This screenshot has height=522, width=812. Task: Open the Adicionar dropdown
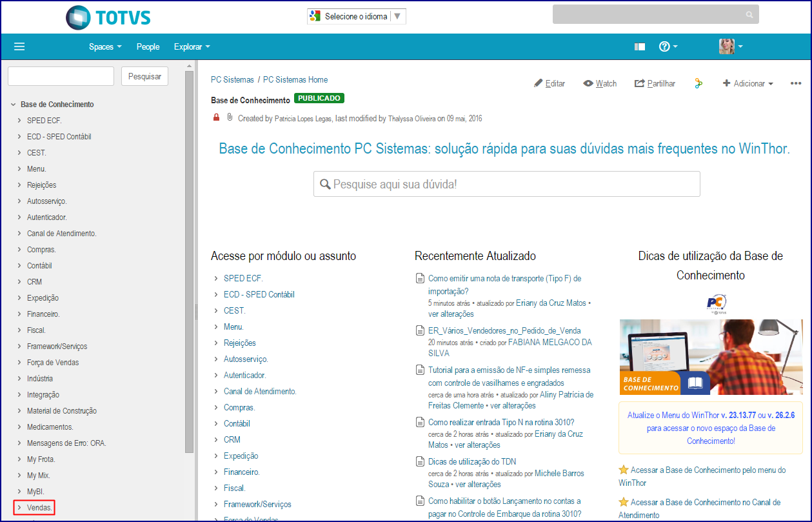748,83
